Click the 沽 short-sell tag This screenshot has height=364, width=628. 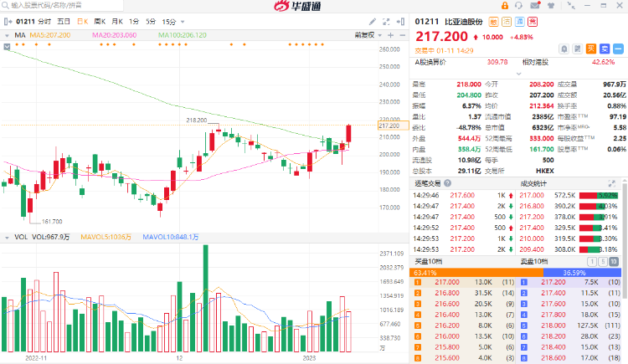pyautogui.click(x=507, y=22)
